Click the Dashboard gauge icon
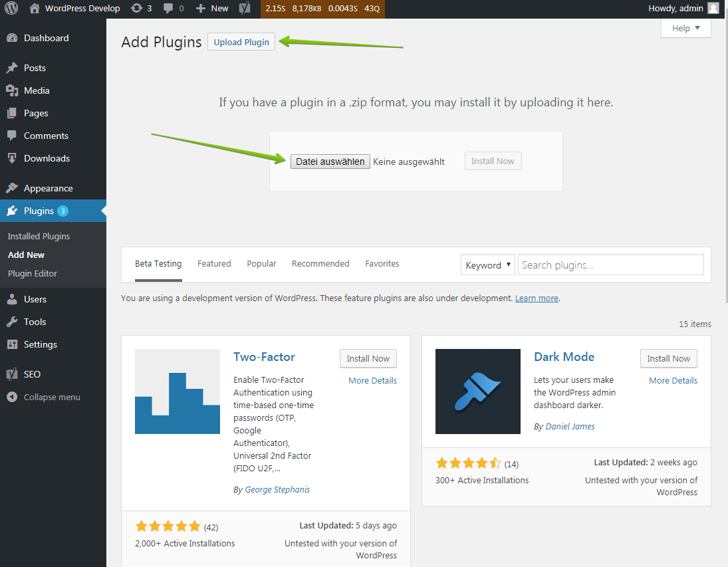728x567 pixels. (x=12, y=38)
